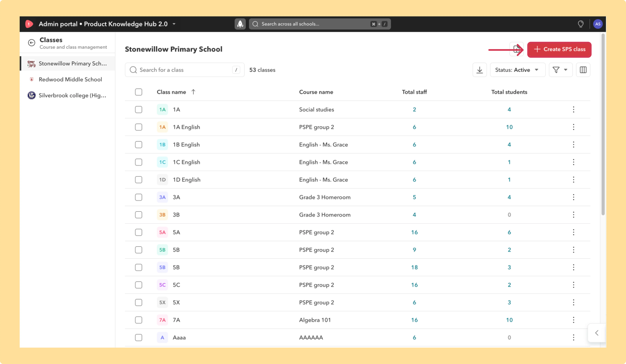Open total staff count 18 for 5B

coord(414,267)
